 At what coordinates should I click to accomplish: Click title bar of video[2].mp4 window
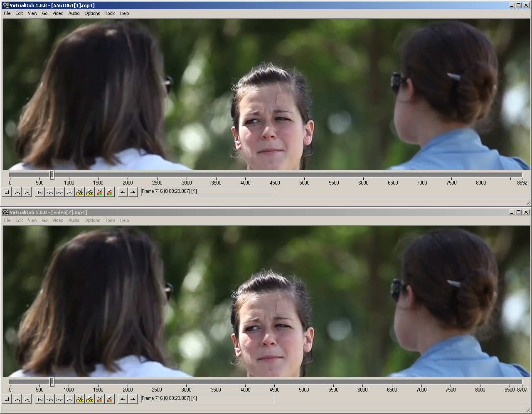266,212
